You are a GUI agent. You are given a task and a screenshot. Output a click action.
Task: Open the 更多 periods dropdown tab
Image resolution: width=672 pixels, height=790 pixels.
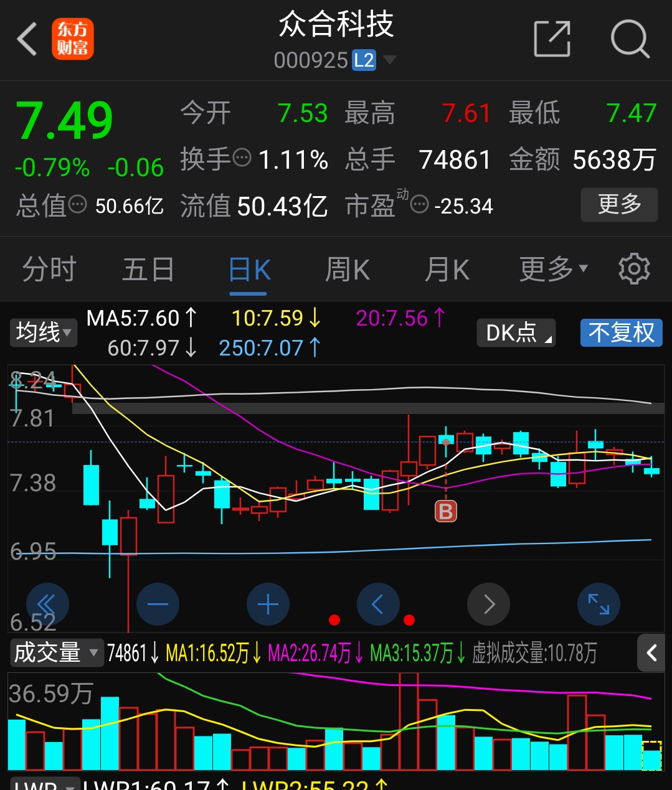pos(554,269)
